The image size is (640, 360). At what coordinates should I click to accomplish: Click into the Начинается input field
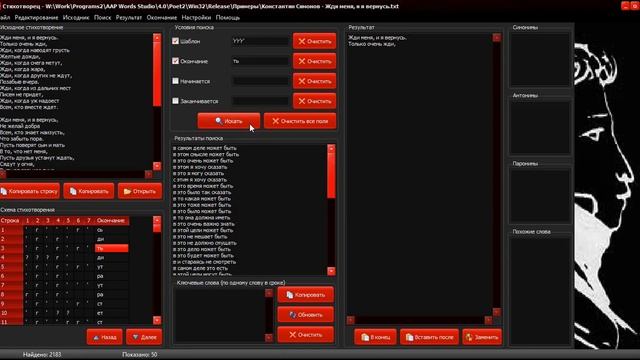click(x=260, y=81)
